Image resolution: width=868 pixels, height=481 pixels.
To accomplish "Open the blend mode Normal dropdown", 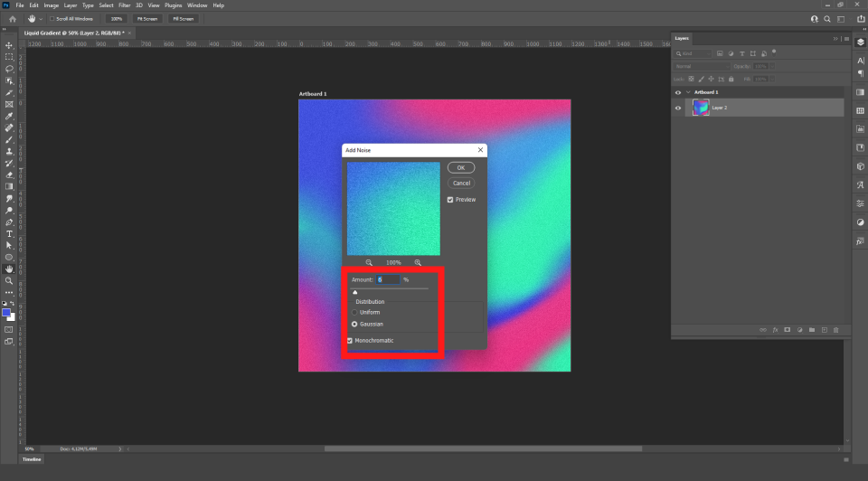I will [702, 66].
